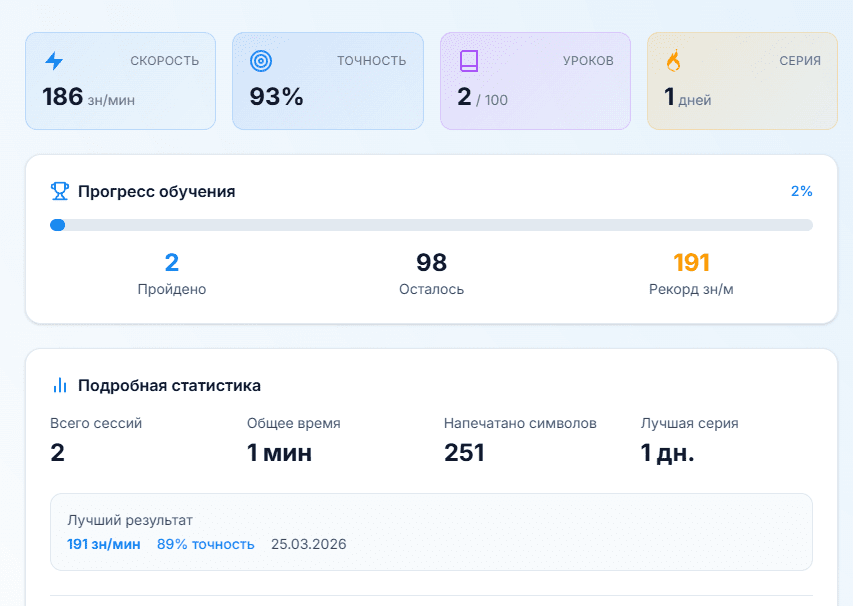The image size is (853, 606).
Task: Click the Всего сессий label
Action: click(96, 423)
